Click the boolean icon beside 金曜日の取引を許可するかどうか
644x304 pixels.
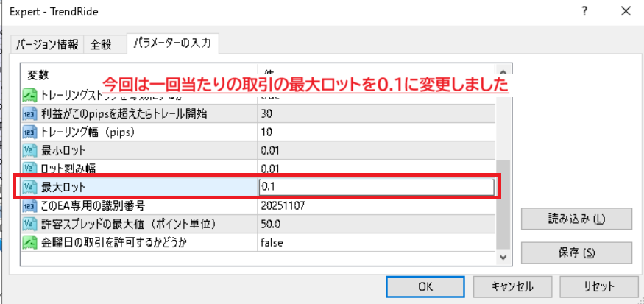(28, 242)
